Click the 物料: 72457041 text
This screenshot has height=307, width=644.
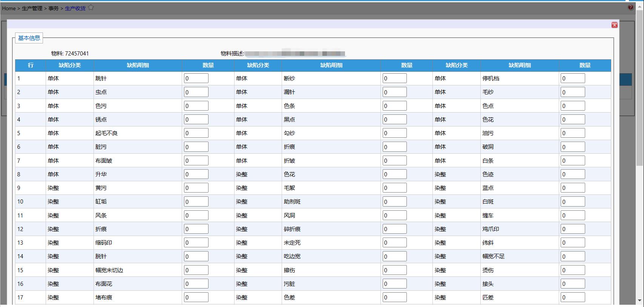click(x=70, y=54)
